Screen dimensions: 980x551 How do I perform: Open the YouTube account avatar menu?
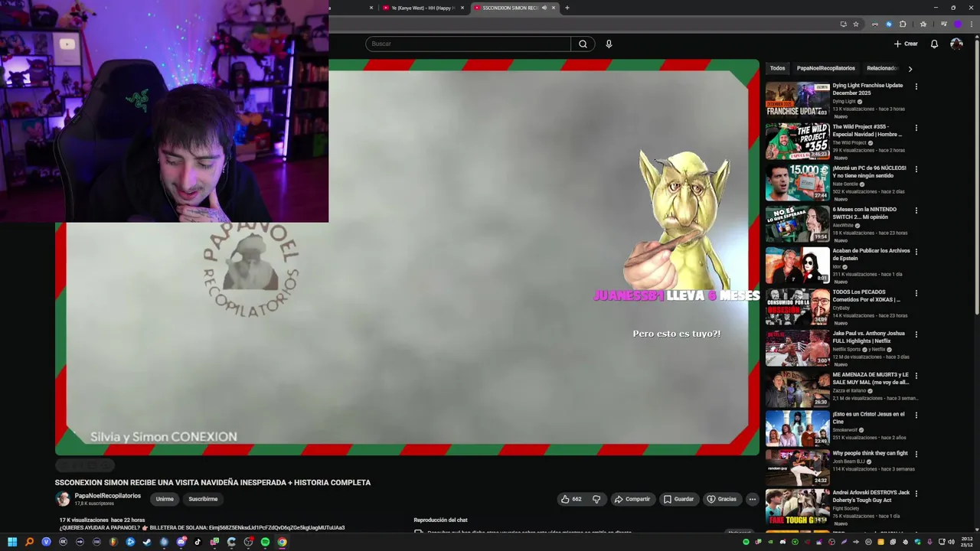coord(956,44)
